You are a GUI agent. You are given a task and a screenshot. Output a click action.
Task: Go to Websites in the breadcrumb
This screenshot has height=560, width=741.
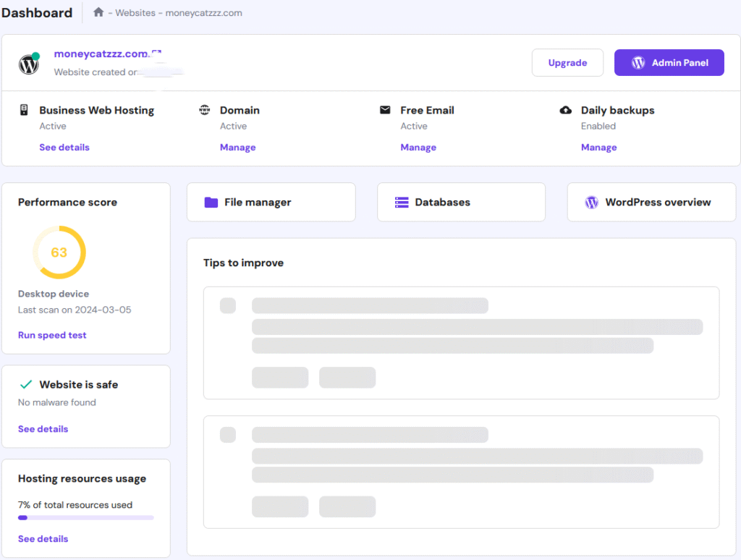(x=135, y=13)
